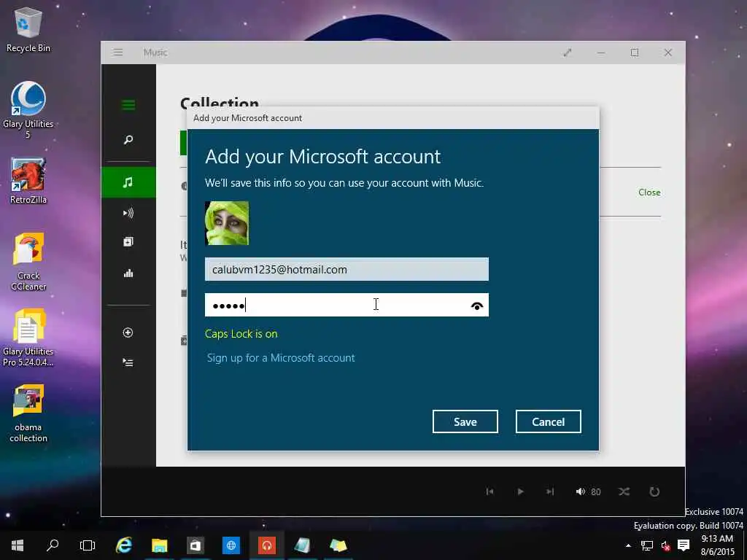Click the volume speaker icon at 80
Image resolution: width=747 pixels, height=560 pixels.
[580, 491]
